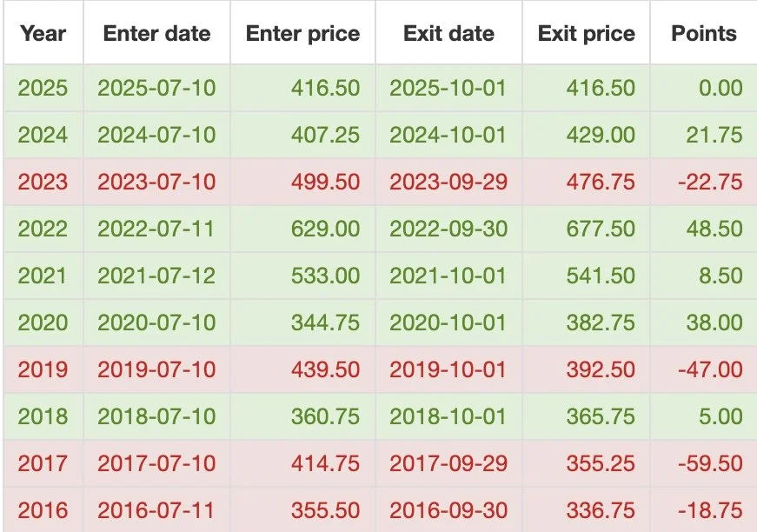Select the 2019 year cell

(x=43, y=369)
